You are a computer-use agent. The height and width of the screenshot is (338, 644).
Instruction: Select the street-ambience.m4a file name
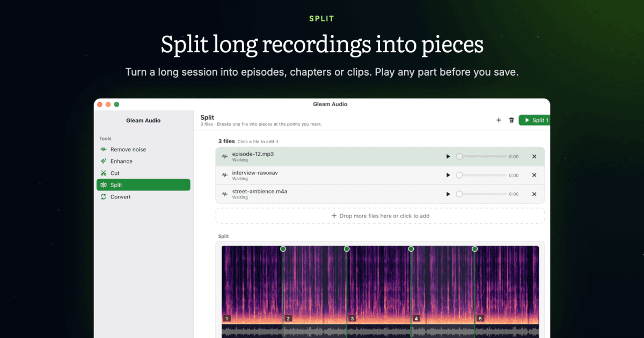[260, 192]
